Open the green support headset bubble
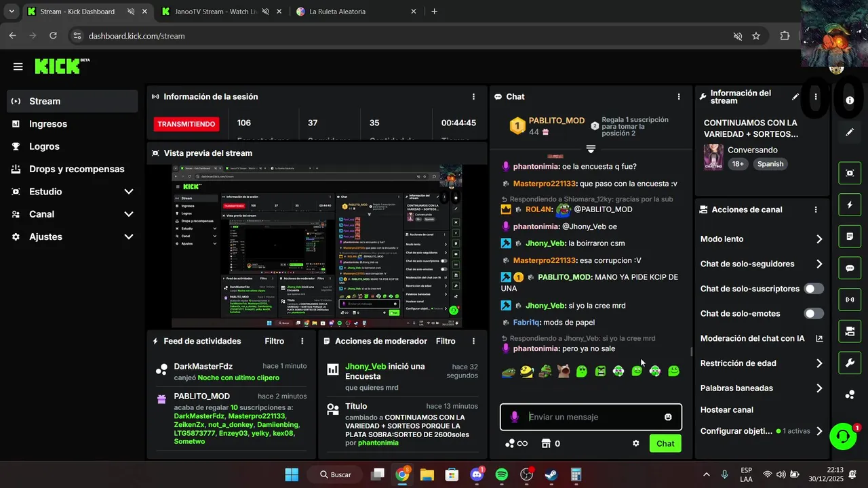Screen dimensions: 868x488 tap(844, 436)
